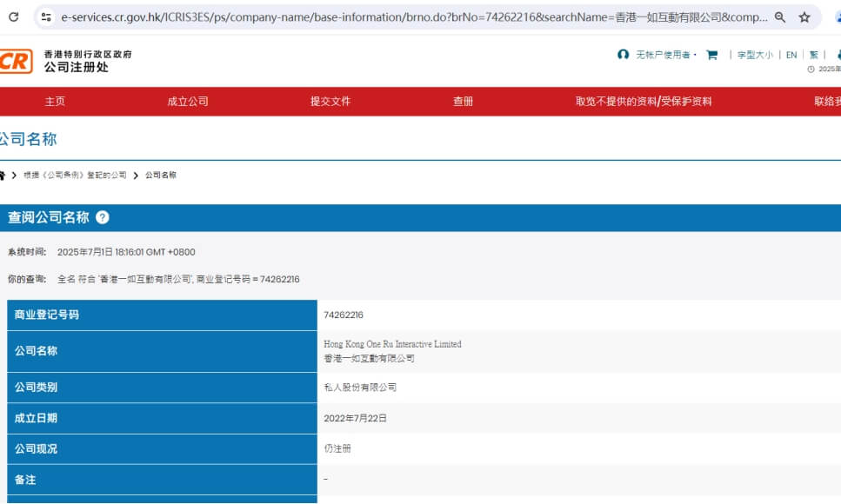Click the 公司注册处 site title text
The image size is (841, 504).
[x=77, y=67]
